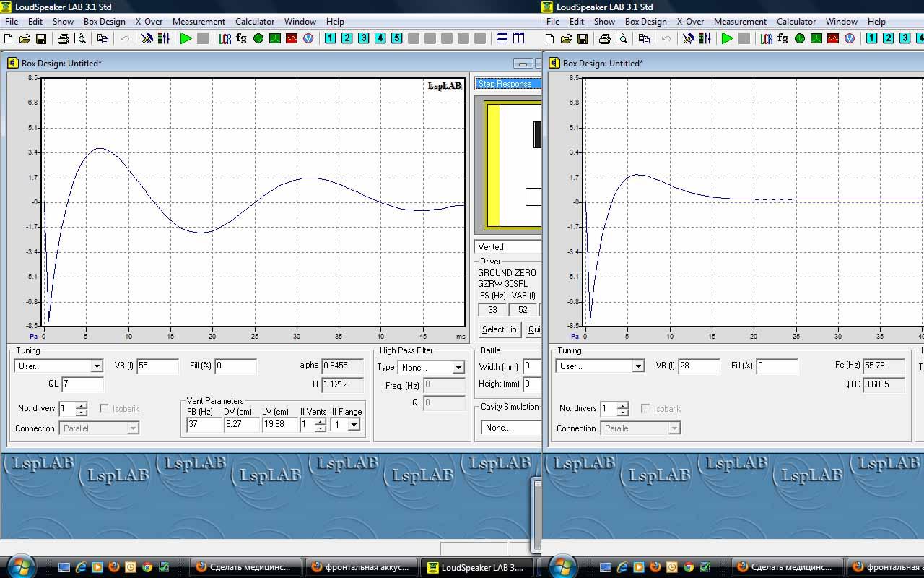Click the DV (cm) field showing 9.27
The width and height of the screenshot is (924, 578).
coord(242,425)
